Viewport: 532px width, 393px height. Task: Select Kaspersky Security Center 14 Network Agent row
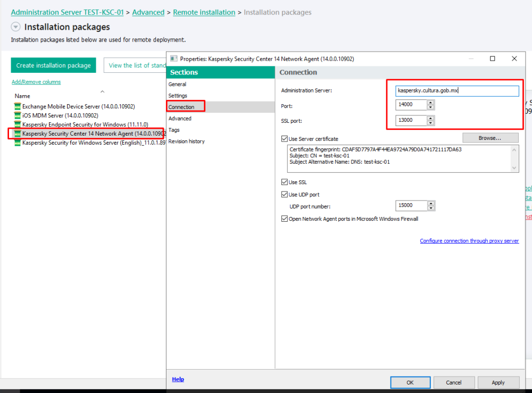point(89,133)
